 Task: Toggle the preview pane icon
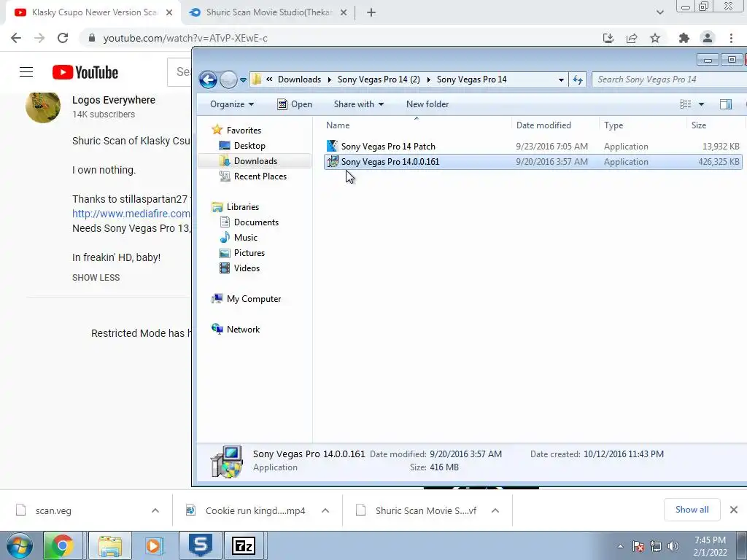click(x=726, y=104)
